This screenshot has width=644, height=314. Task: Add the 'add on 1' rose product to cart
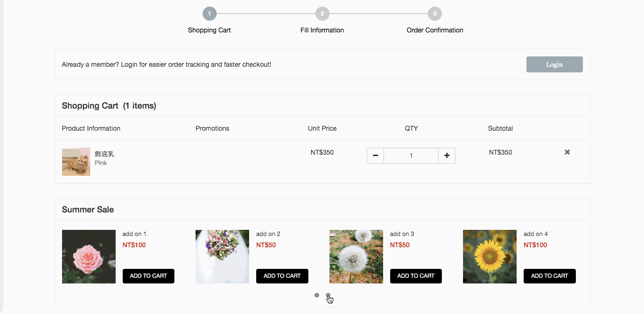148,276
